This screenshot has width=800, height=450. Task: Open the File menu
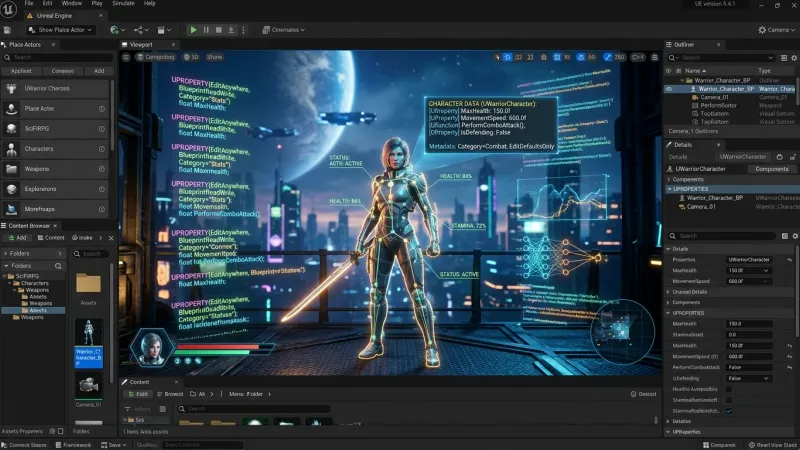pyautogui.click(x=29, y=4)
